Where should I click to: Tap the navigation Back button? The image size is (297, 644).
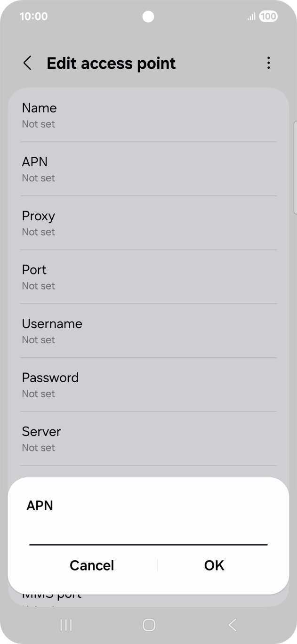point(232,625)
